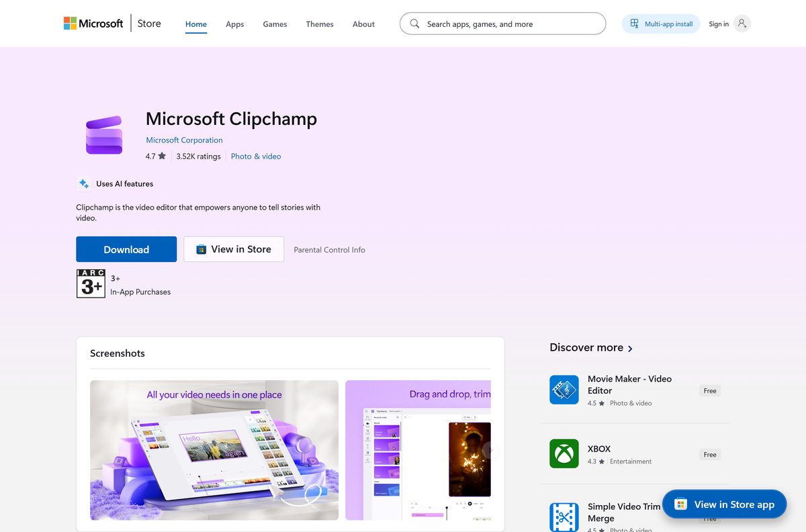Image resolution: width=806 pixels, height=532 pixels.
Task: Click the In-App Purchases text
Action: coord(140,292)
